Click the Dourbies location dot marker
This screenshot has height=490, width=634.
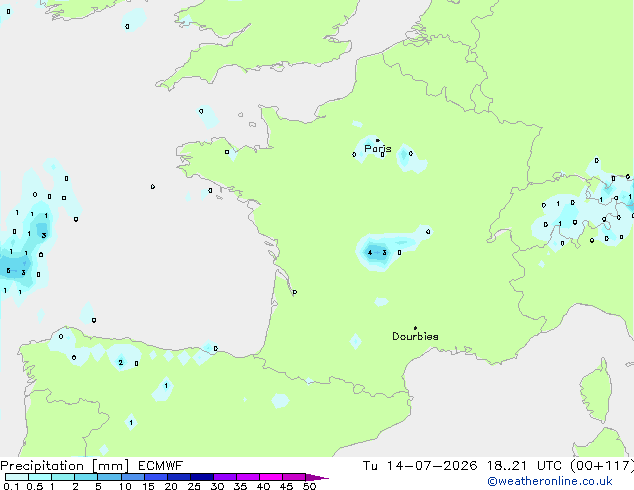pyautogui.click(x=415, y=328)
